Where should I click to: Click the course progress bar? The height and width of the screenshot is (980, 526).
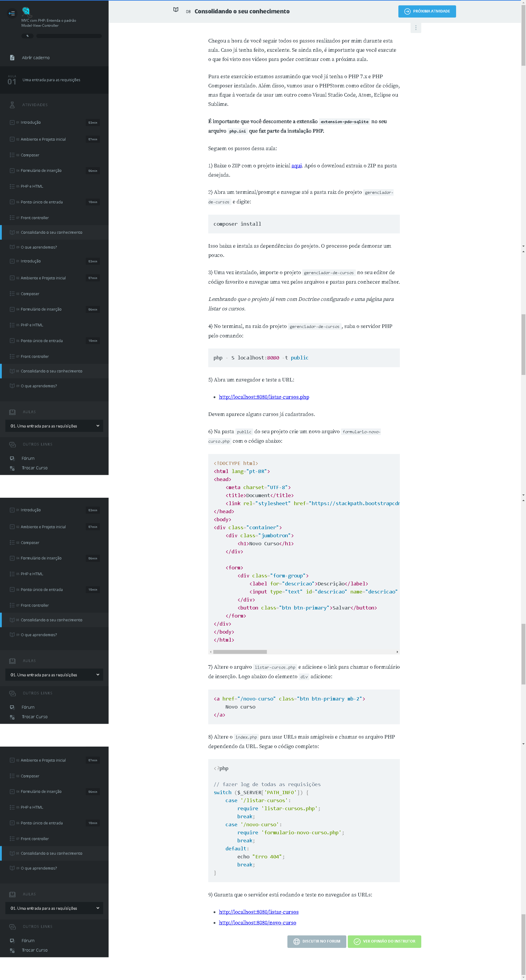click(x=68, y=36)
